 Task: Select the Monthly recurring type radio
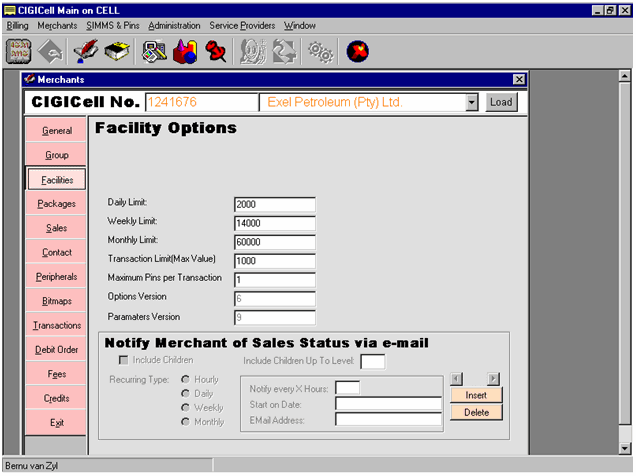point(185,422)
